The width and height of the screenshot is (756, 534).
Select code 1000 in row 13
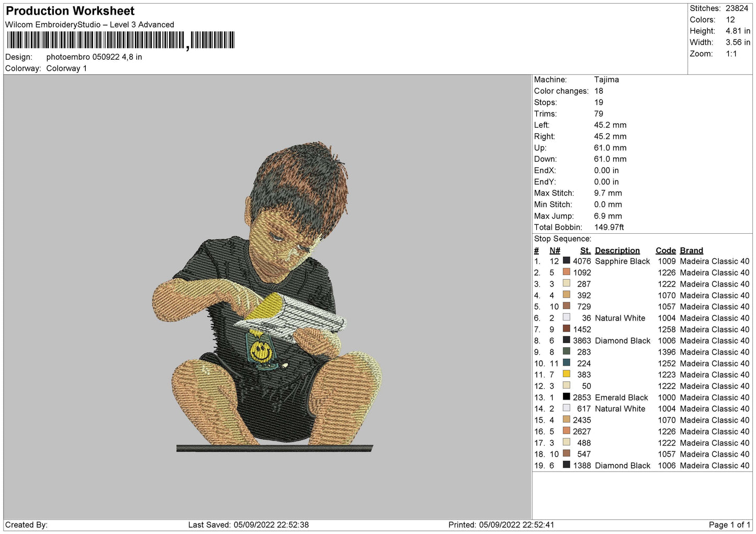pos(667,397)
